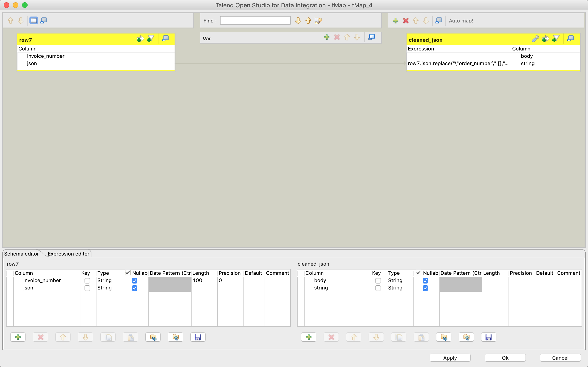Add a variable in Var panel
The width and height of the screenshot is (588, 367).
327,37
